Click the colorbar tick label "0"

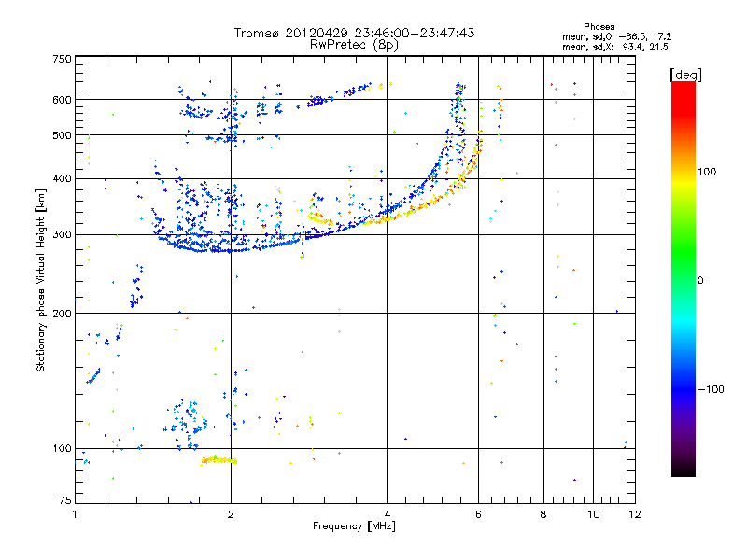point(700,281)
